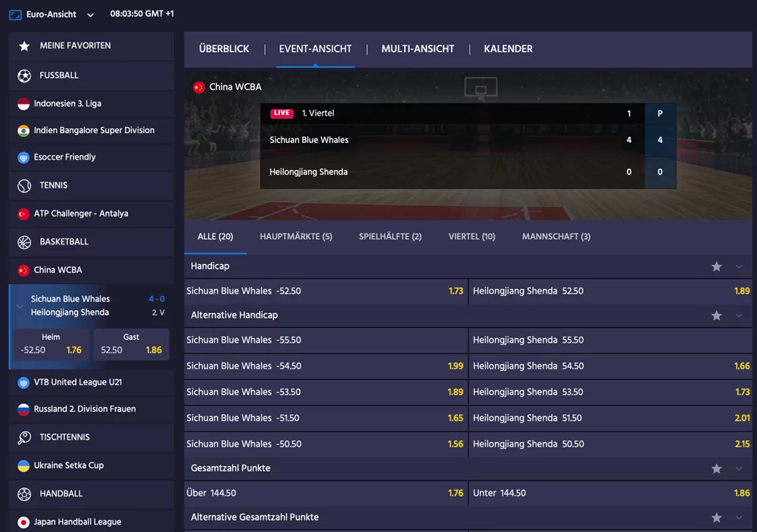Open Indonesien 3. Liga league

(92, 104)
